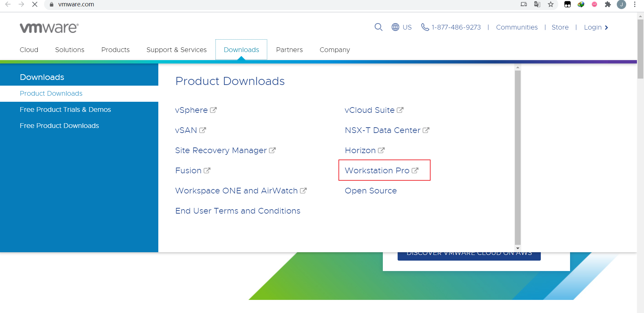This screenshot has height=313, width=644.
Task: Click the scroll-down arrow of the menu scrollbar
Action: 518,249
